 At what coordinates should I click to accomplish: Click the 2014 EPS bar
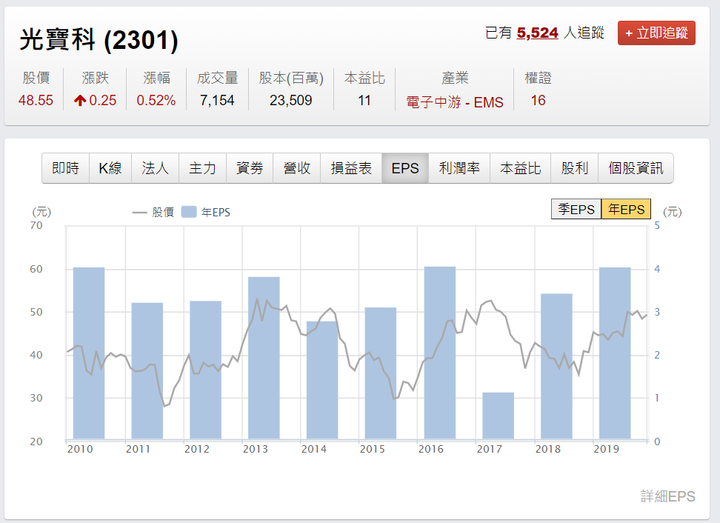[x=322, y=380]
